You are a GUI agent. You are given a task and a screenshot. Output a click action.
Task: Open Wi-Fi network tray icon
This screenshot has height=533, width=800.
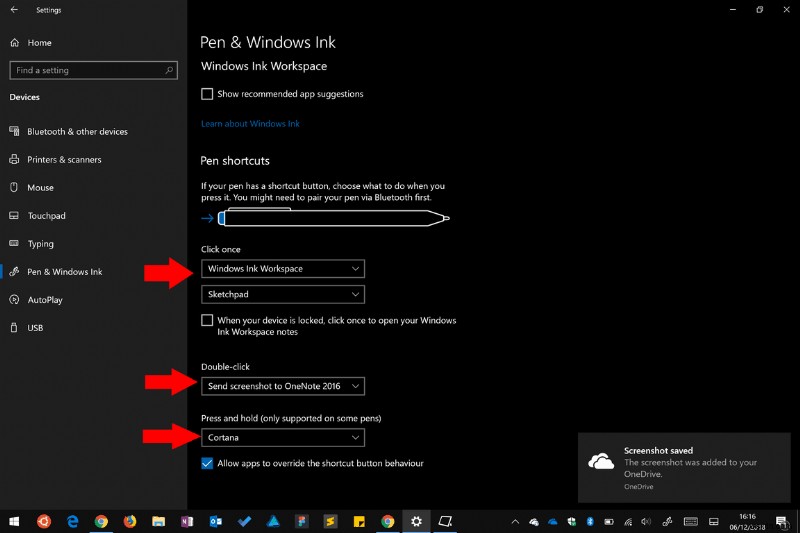coord(628,521)
